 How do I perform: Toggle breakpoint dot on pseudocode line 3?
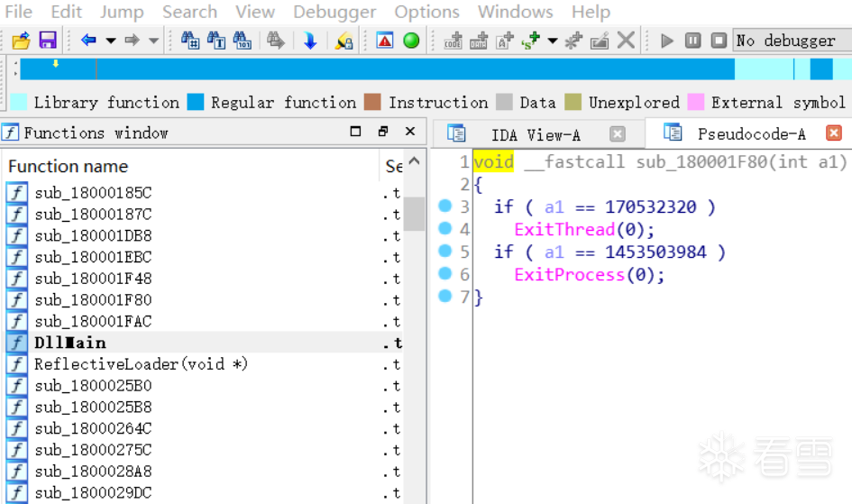tap(445, 206)
